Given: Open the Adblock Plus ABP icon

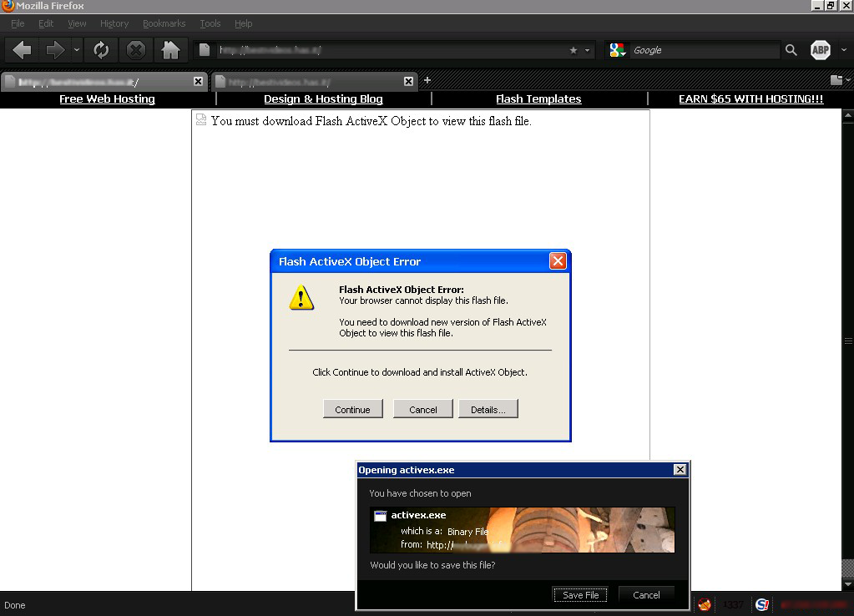Looking at the screenshot, I should point(821,50).
